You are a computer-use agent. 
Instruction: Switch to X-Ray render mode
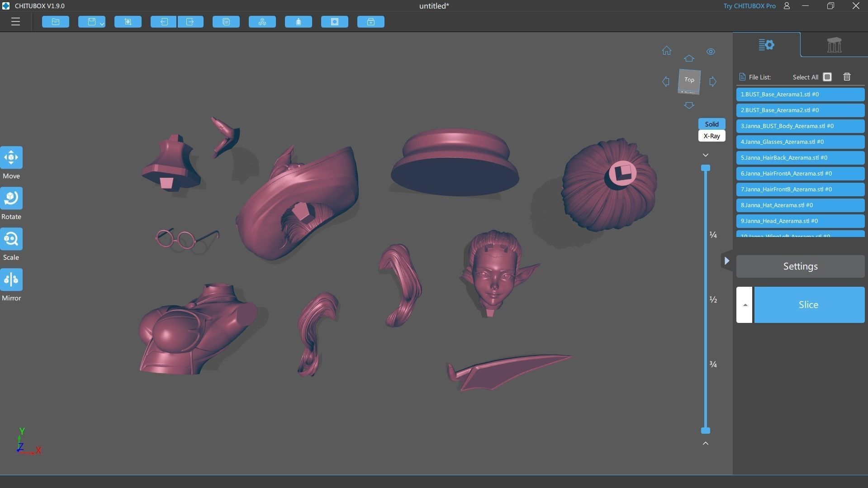coord(711,136)
